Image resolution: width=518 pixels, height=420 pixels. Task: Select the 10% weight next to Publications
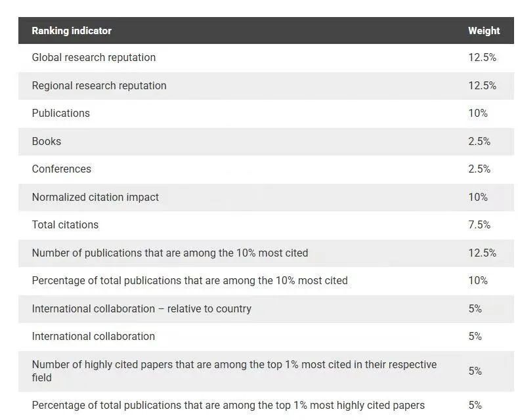tap(478, 114)
